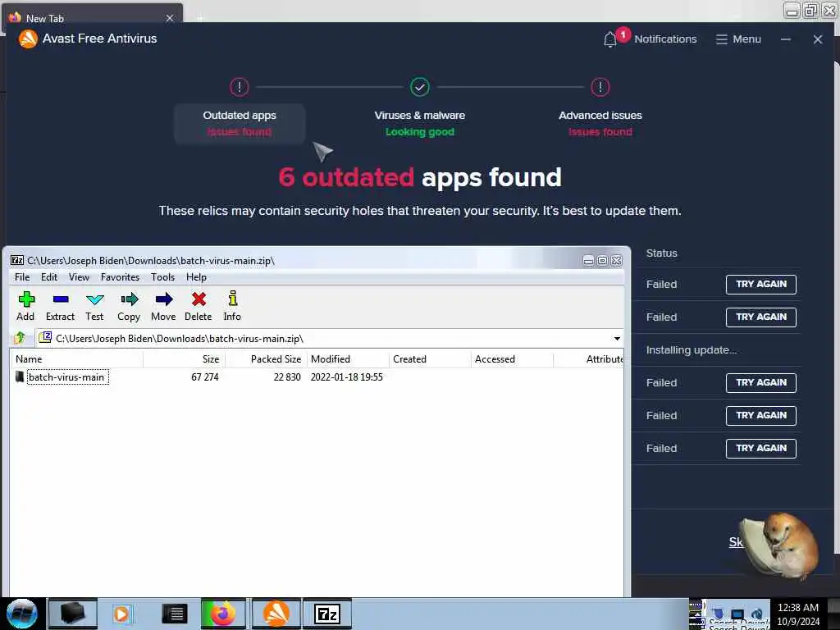Image resolution: width=840 pixels, height=630 pixels.
Task: Click the Notifications label in Avast
Action: 665,39
